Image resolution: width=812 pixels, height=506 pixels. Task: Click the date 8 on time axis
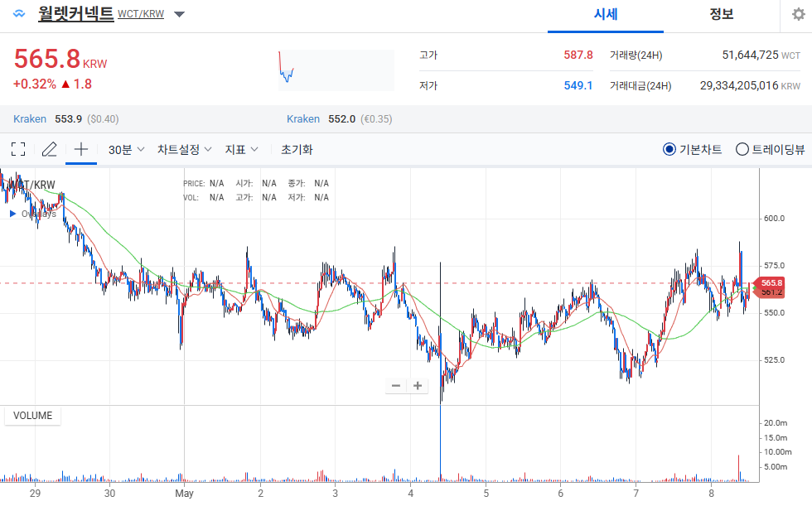[711, 493]
